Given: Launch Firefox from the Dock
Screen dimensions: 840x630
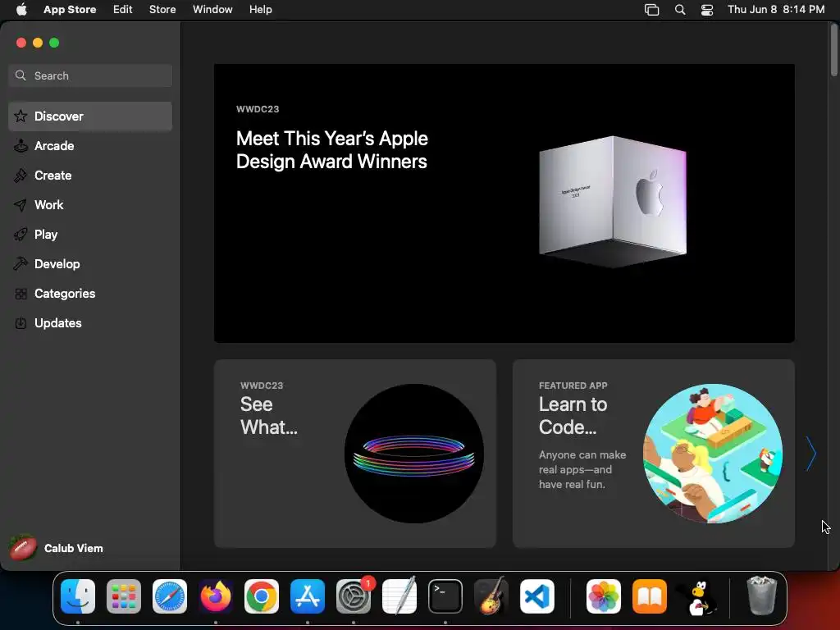Looking at the screenshot, I should click(216, 596).
